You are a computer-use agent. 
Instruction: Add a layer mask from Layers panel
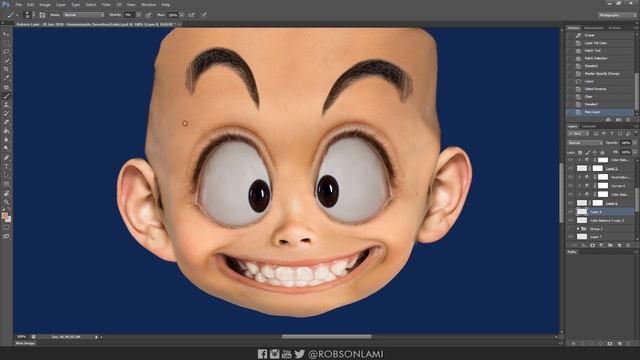point(593,245)
